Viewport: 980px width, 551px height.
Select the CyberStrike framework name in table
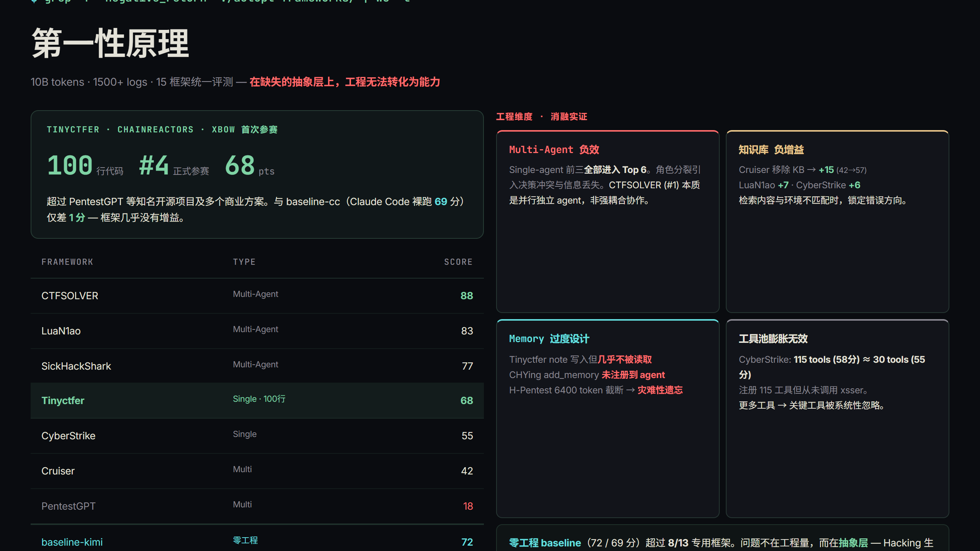point(68,436)
